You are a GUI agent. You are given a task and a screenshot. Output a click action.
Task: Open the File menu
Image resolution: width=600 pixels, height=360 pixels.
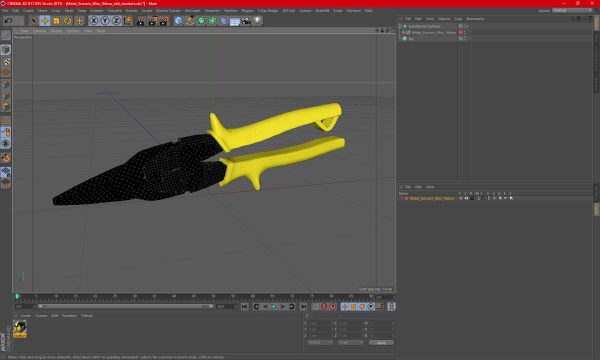(5, 11)
